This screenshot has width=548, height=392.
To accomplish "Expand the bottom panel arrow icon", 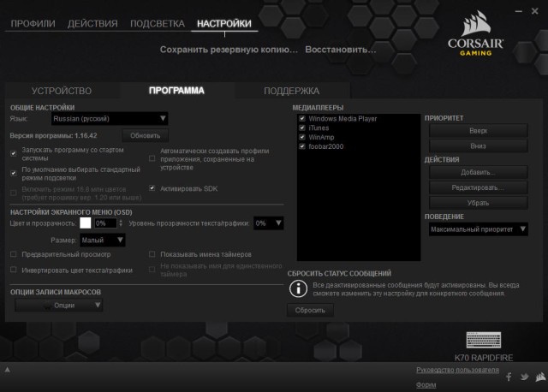I will click(8, 370).
